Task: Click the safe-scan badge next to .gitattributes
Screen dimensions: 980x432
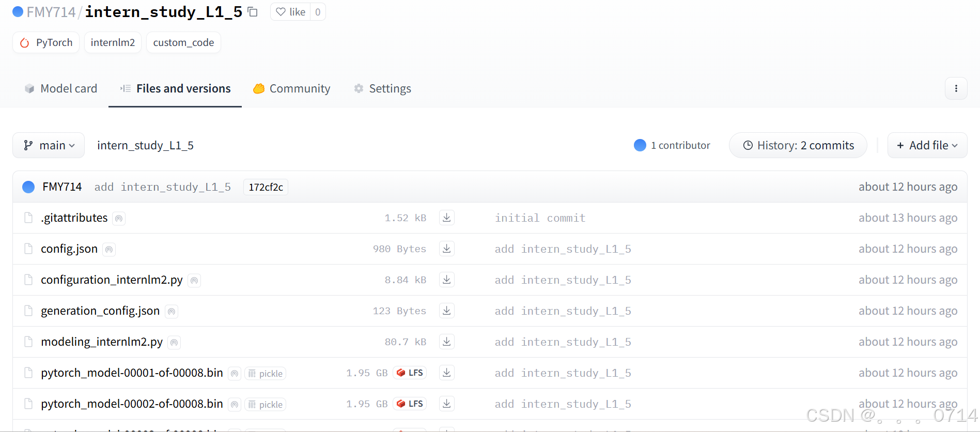Action: point(119,219)
